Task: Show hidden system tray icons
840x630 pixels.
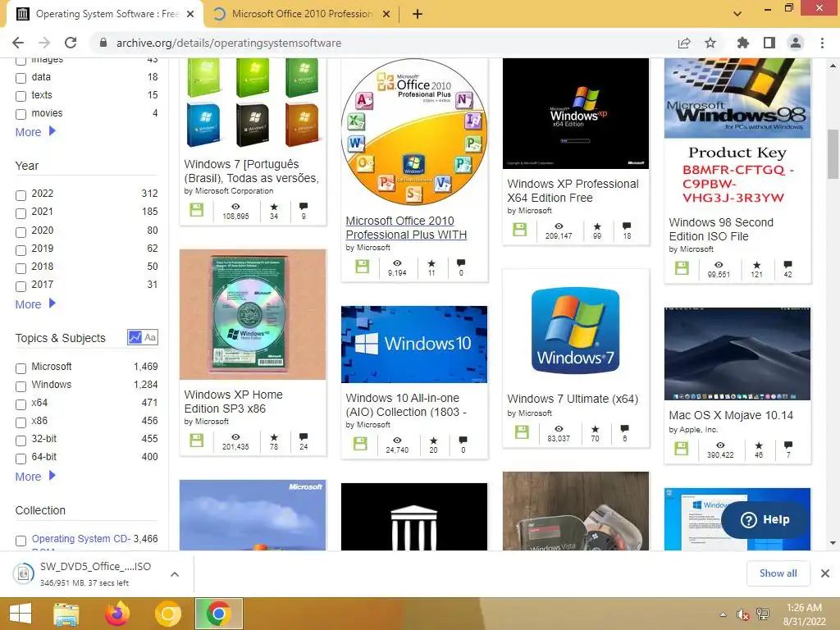Action: (x=724, y=614)
